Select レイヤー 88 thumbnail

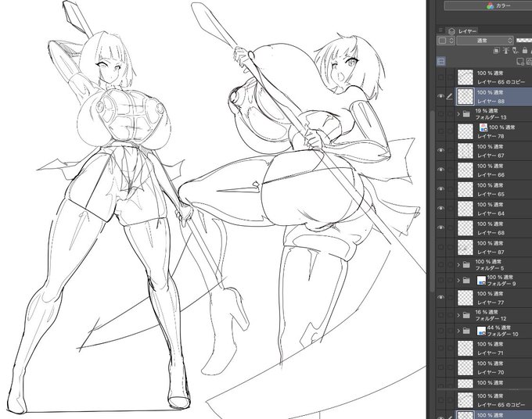(x=465, y=97)
